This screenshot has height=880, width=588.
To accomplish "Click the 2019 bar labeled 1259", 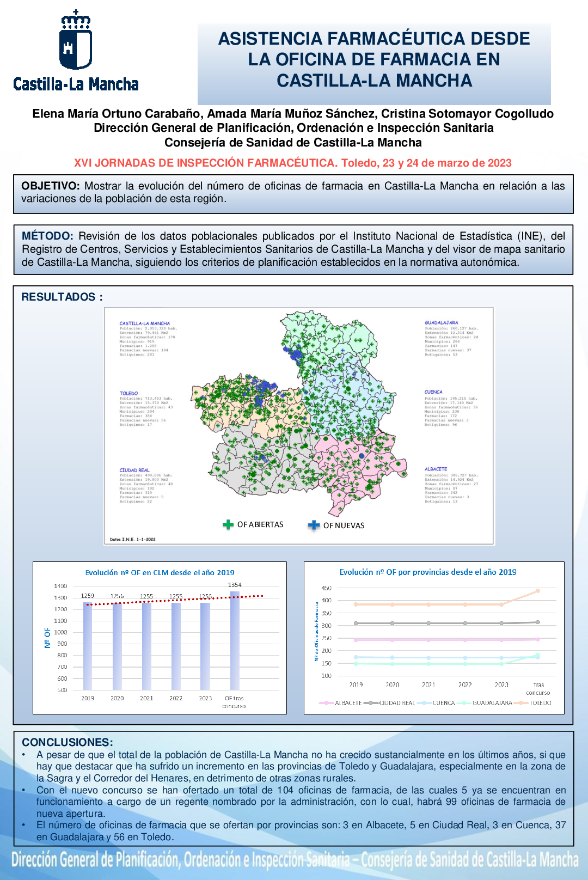I will pos(88,645).
